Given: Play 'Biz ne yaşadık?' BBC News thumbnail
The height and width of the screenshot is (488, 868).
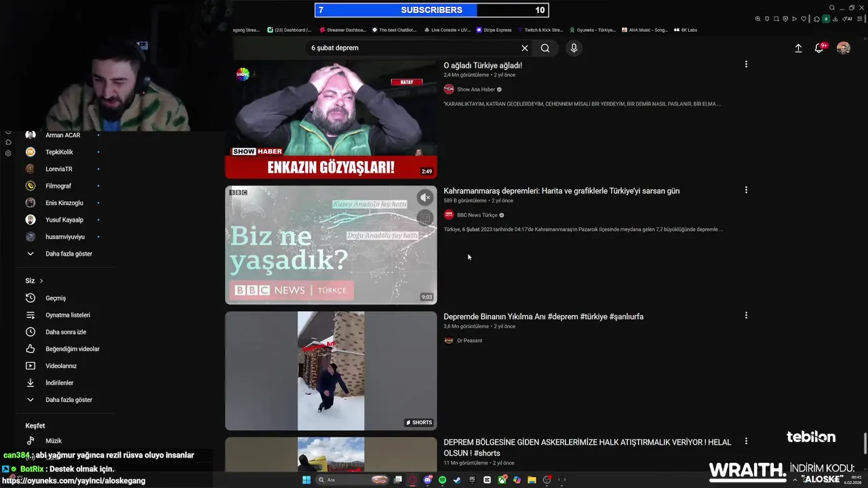Looking at the screenshot, I should (x=331, y=245).
